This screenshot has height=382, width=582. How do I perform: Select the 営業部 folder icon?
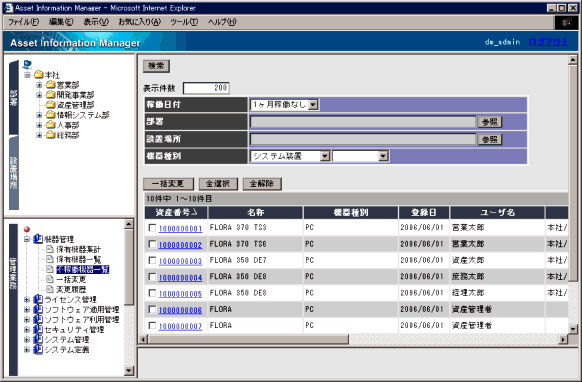point(50,85)
